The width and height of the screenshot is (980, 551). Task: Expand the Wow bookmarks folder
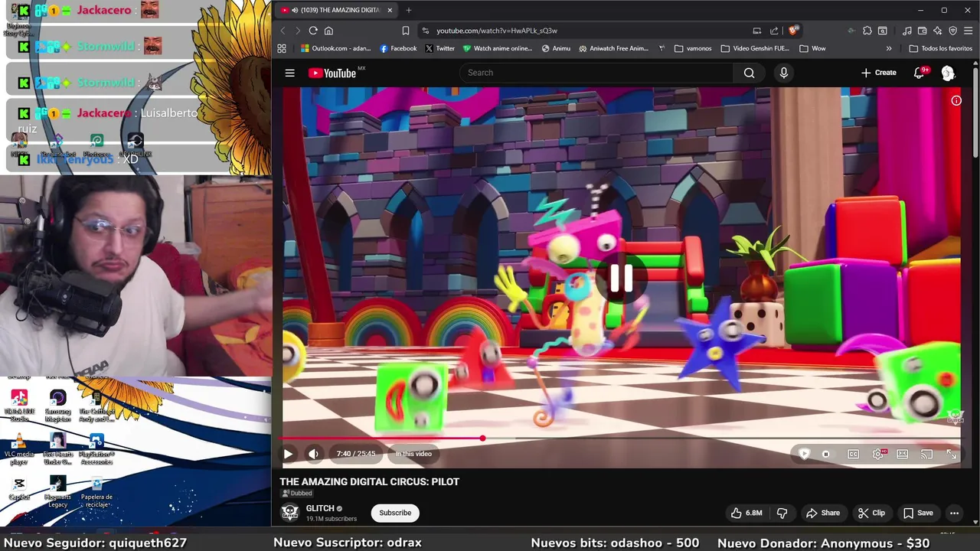point(812,48)
